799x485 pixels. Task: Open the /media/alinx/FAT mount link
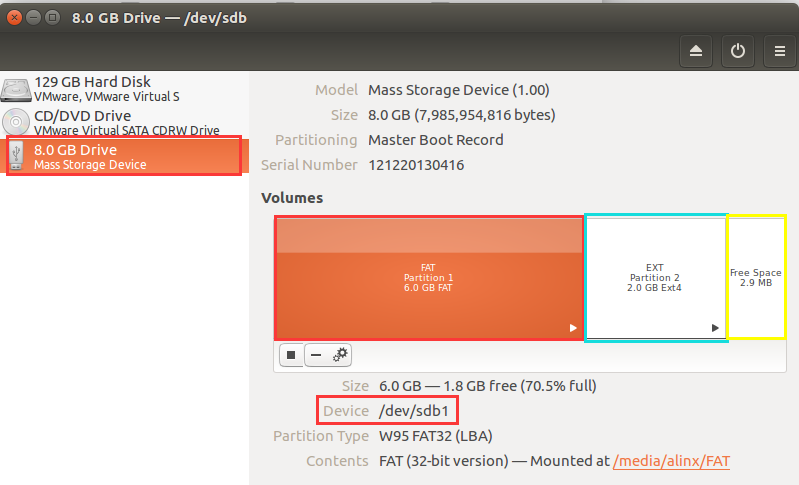click(x=671, y=461)
